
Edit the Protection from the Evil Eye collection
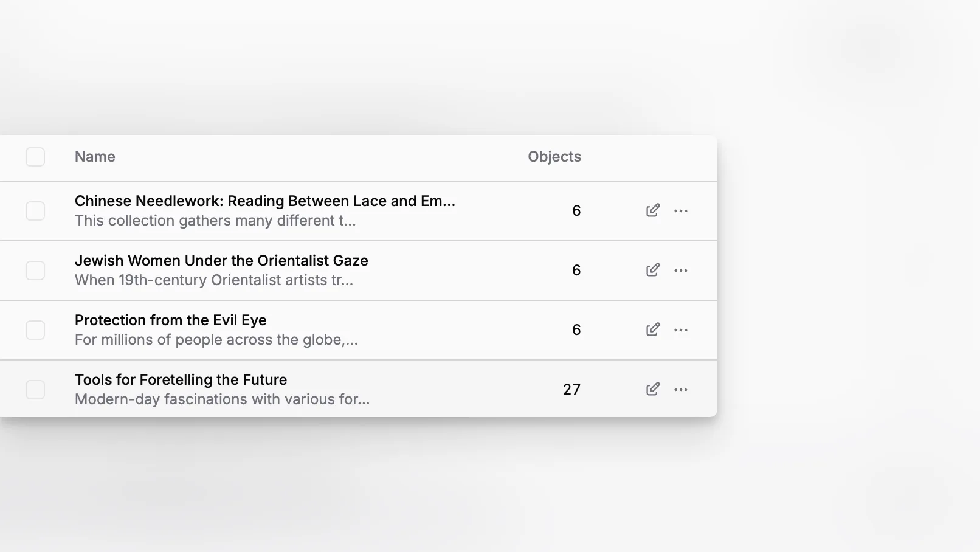coord(653,329)
